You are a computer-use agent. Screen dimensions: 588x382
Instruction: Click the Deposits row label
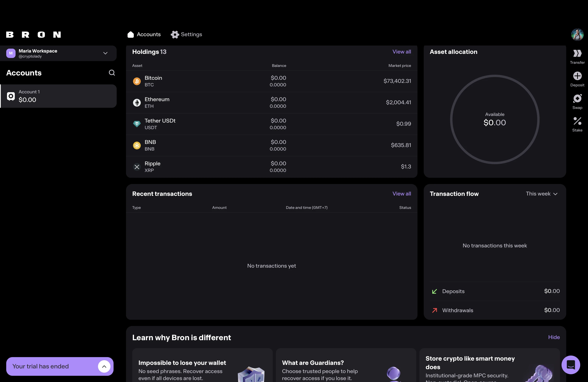point(453,291)
